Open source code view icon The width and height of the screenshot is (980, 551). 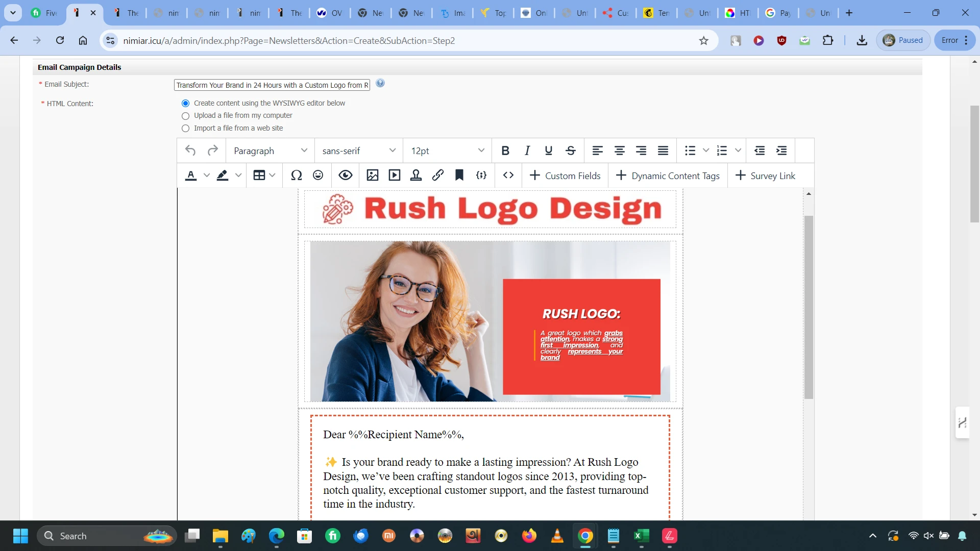tap(508, 176)
